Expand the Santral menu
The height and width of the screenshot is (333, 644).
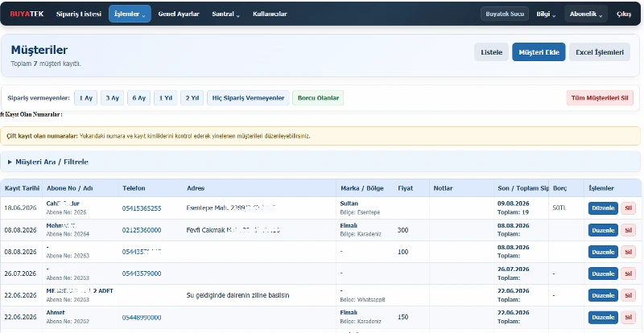(x=226, y=14)
